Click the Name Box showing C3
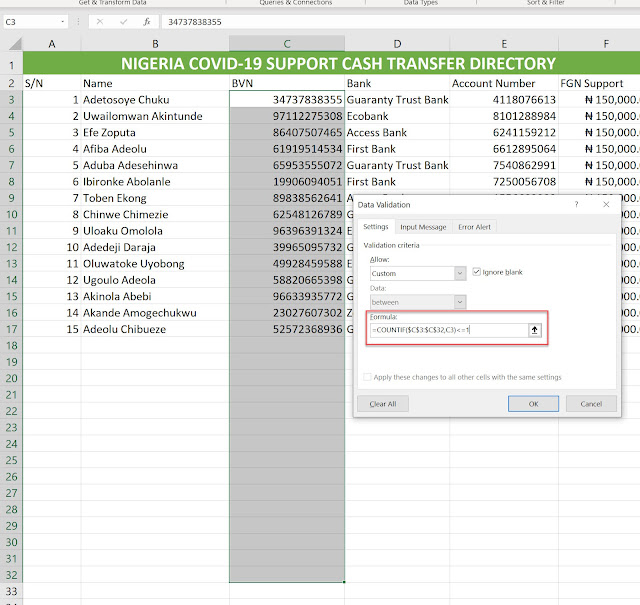The height and width of the screenshot is (605, 640). click(31, 22)
